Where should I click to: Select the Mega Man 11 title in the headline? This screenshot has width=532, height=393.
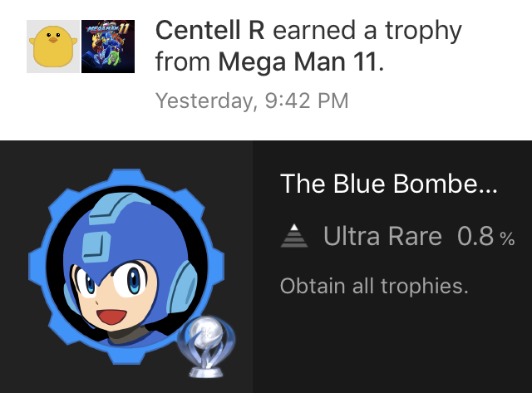tap(298, 61)
